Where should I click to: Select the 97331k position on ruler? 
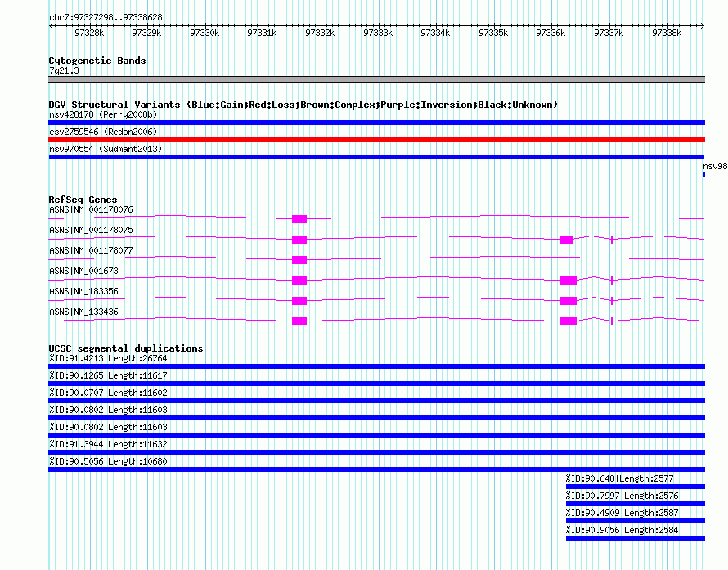click(x=262, y=33)
